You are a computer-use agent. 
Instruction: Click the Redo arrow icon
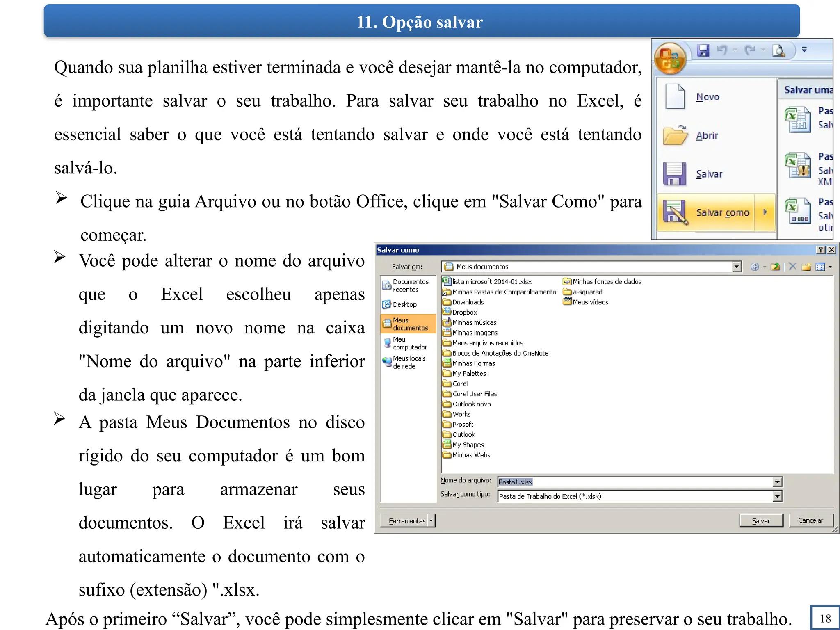tap(750, 50)
